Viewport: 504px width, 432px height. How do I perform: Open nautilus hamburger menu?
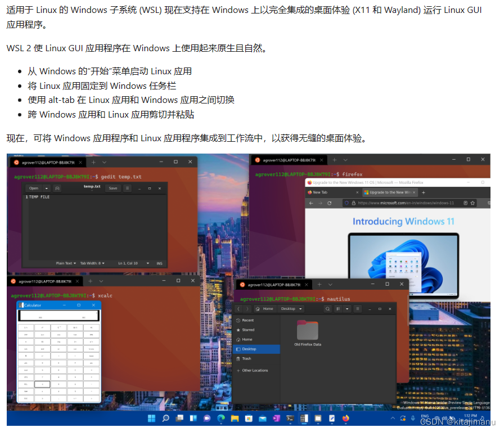[357, 309]
